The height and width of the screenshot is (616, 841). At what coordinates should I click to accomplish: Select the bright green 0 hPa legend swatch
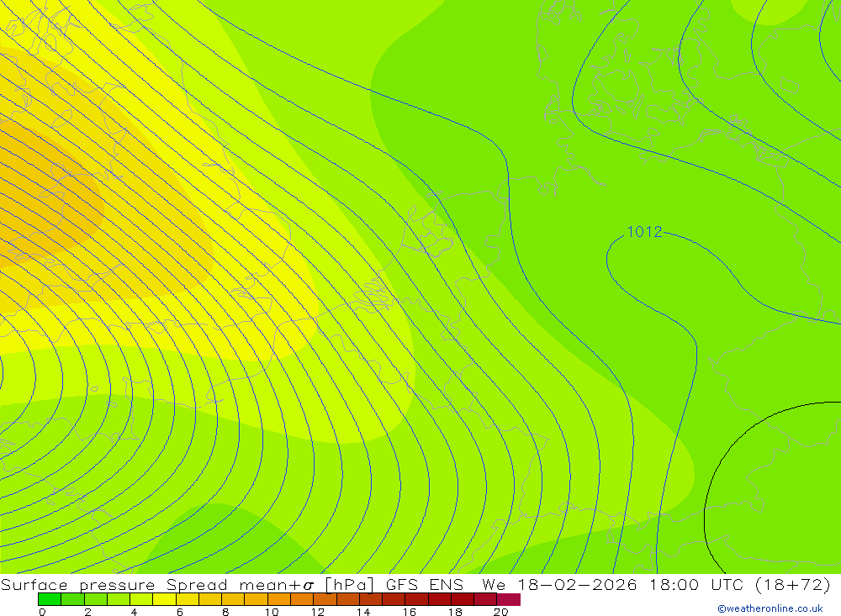pos(50,599)
